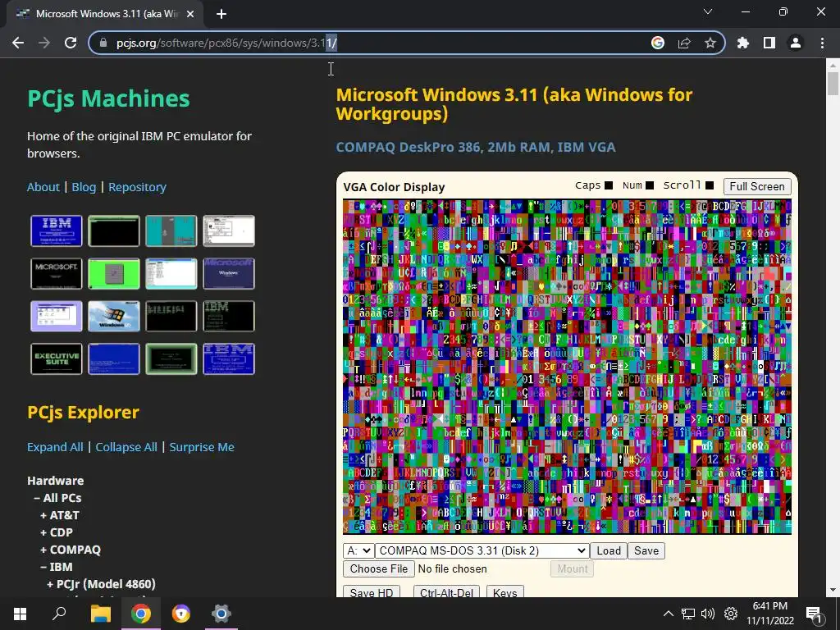Open the round shield app next to Chrome in the taskbar
Viewport: 840px width, 630px height.
click(181, 614)
